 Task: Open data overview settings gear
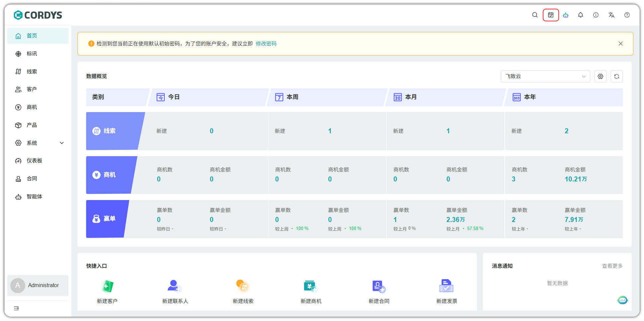pyautogui.click(x=600, y=76)
